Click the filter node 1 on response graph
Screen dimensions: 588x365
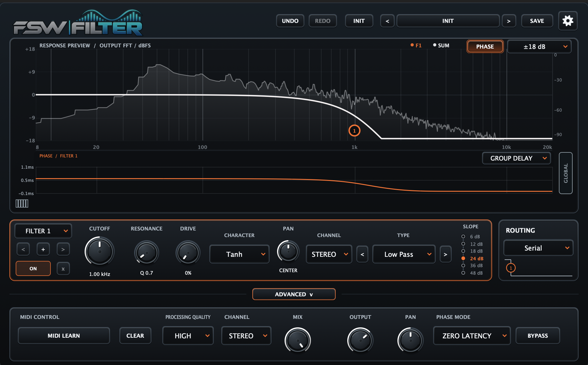pyautogui.click(x=354, y=131)
